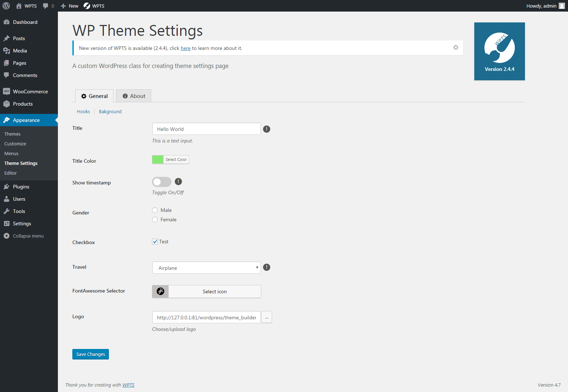The image size is (568, 392).
Task: Click the Logo URL input field
Action: pyautogui.click(x=207, y=317)
